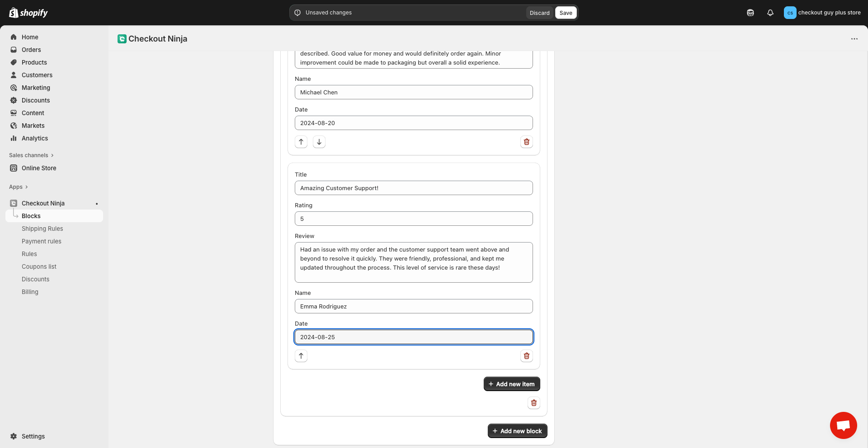
Task: Open the notifications bell
Action: coord(770,13)
